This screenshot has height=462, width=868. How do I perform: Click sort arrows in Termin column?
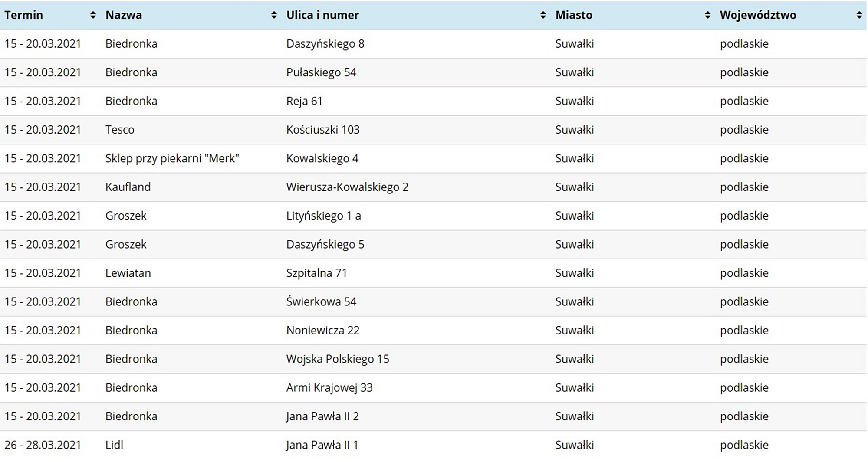[92, 15]
